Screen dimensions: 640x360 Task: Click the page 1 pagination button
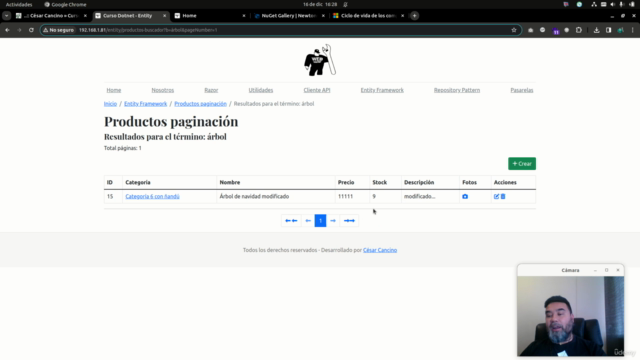(320, 220)
